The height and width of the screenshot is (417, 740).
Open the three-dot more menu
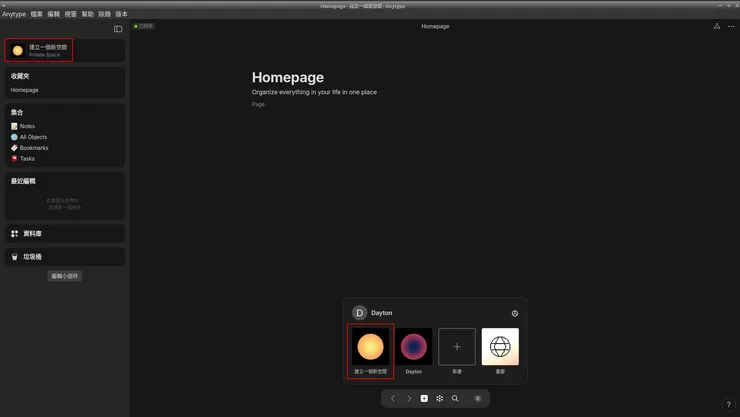coord(731,26)
